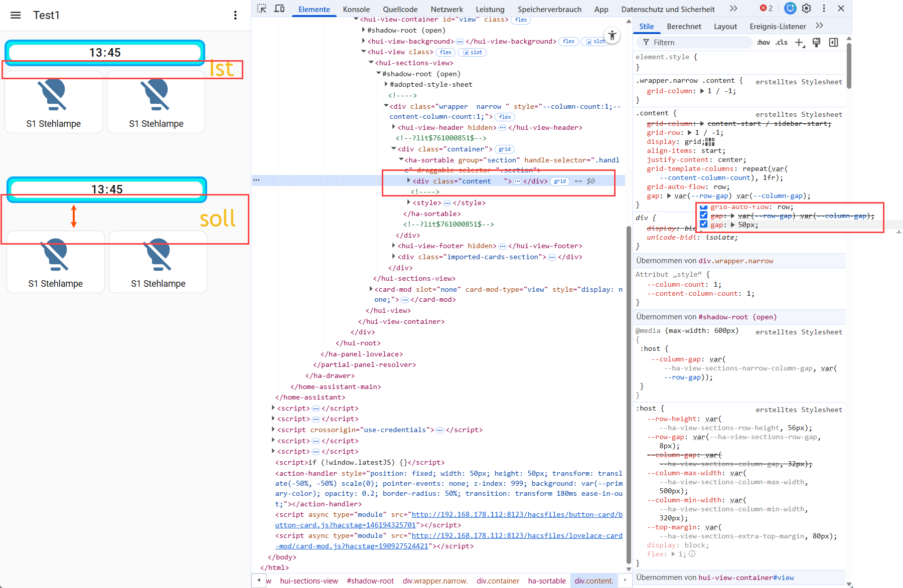Open the hamburger menu beside Test1
This screenshot has height=588, width=903.
pyautogui.click(x=16, y=15)
